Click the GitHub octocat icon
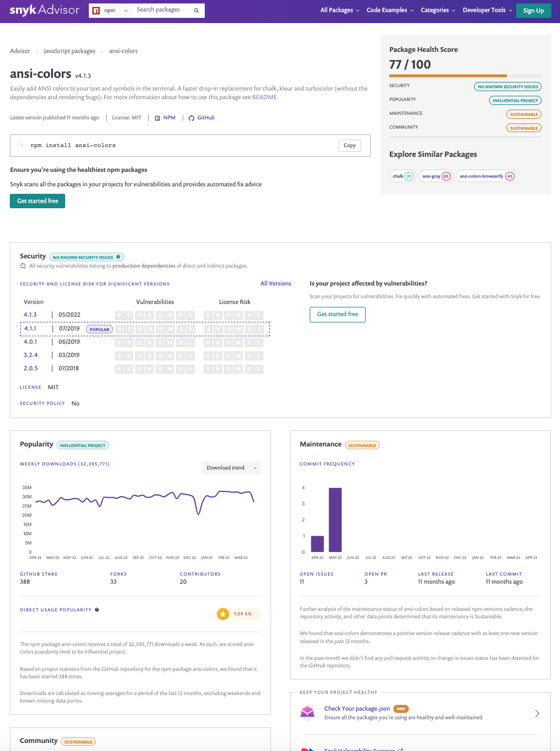This screenshot has width=560, height=751. 191,118
